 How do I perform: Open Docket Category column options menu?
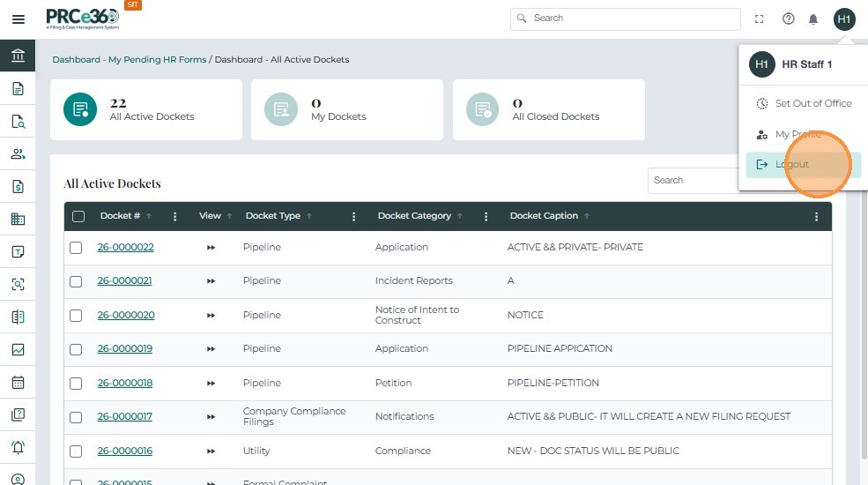point(486,216)
